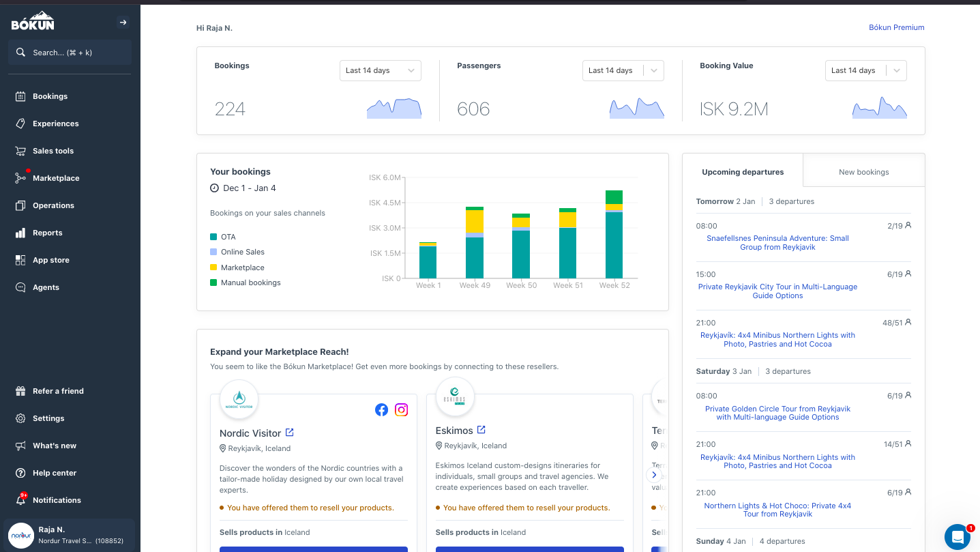Click the Reports bar chart icon
The height and width of the screenshot is (552, 980).
[20, 233]
